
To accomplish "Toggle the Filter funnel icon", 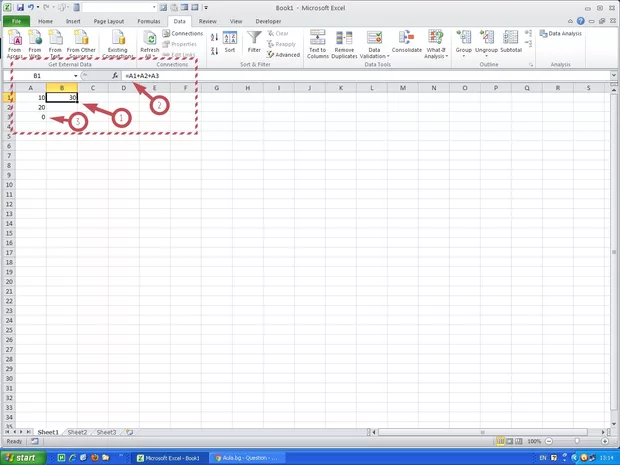I will coord(254,38).
